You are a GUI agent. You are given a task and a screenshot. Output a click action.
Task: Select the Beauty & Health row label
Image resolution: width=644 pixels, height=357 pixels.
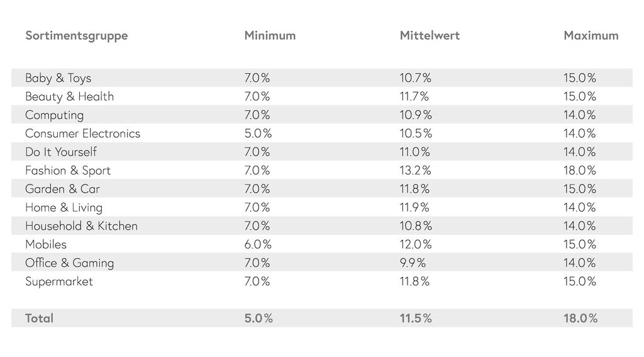pyautogui.click(x=69, y=96)
